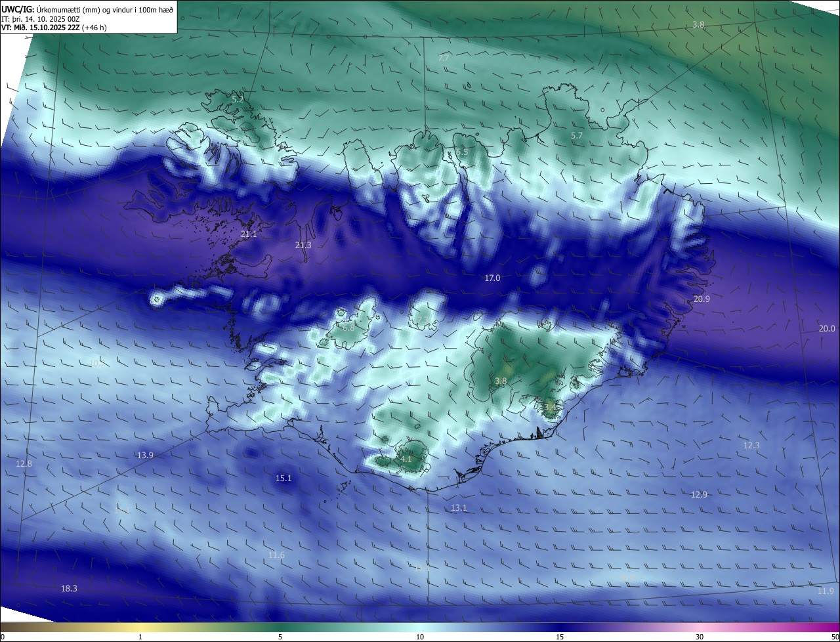Click the '15' tick label on the color scale
Viewport: 840px width, 642px height.
click(x=560, y=637)
